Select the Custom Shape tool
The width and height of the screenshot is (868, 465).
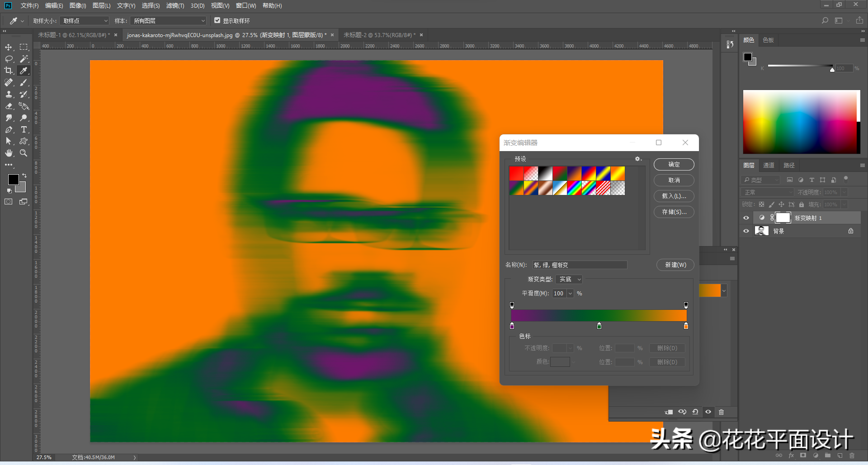coord(24,141)
